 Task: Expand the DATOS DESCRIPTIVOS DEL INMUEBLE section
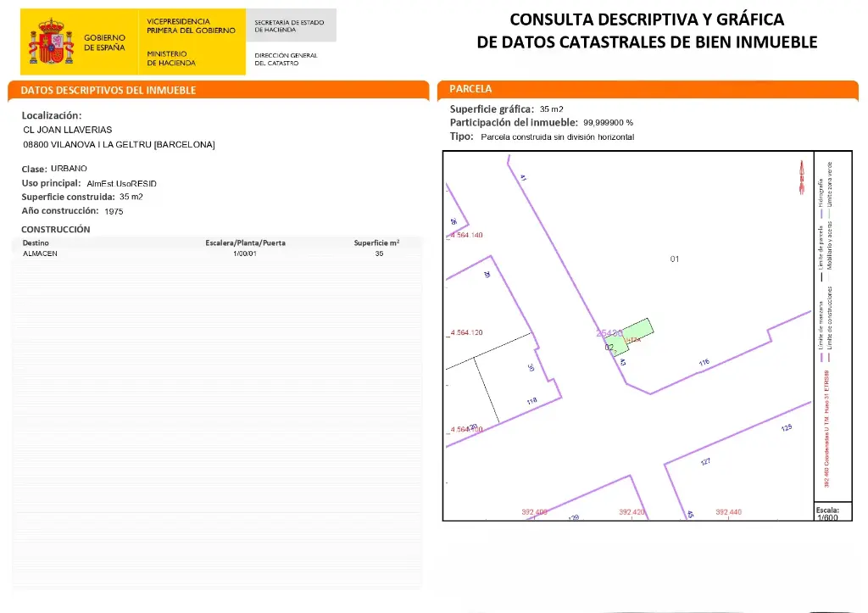tap(219, 90)
